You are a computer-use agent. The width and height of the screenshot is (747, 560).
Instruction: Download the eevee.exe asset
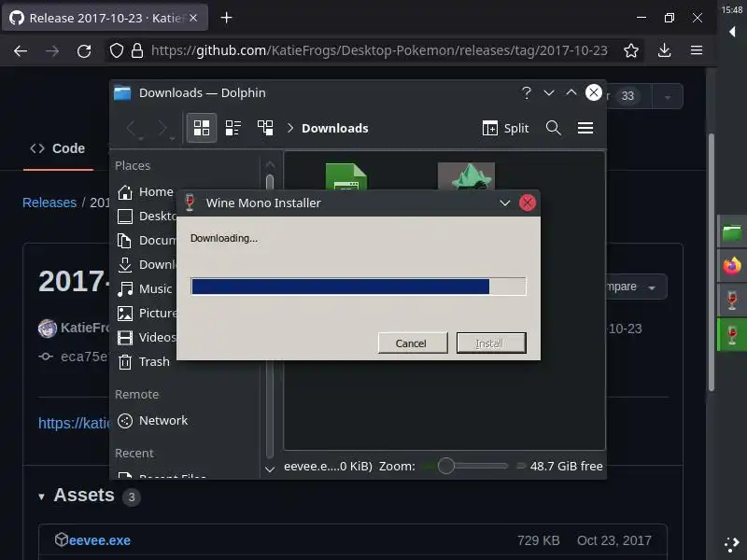coord(99,540)
